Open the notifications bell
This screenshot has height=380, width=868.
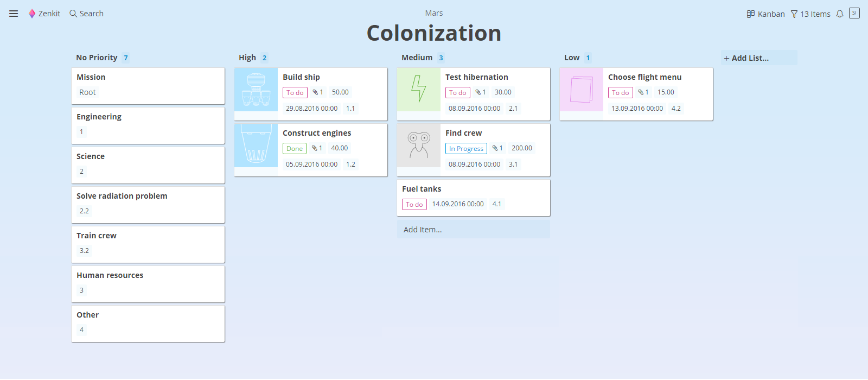click(840, 14)
